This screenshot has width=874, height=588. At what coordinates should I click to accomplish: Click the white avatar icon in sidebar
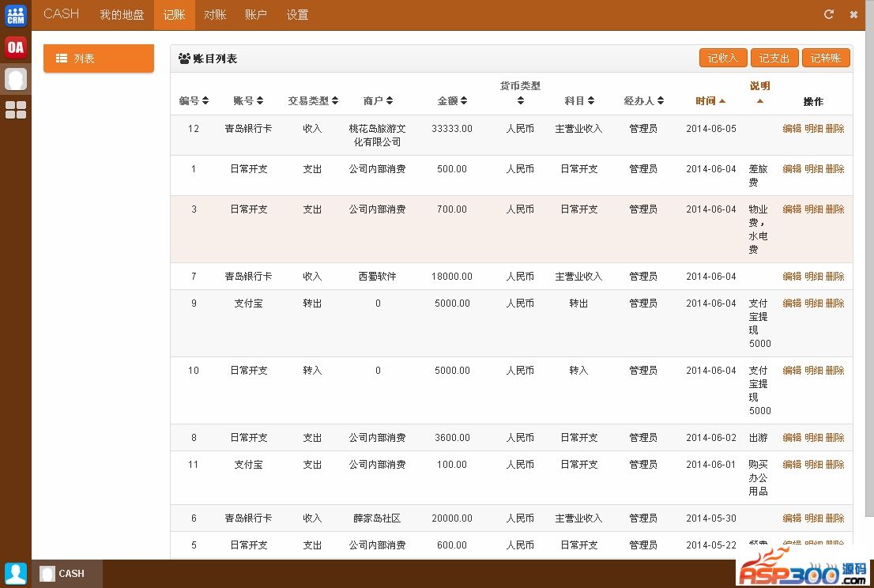16,79
